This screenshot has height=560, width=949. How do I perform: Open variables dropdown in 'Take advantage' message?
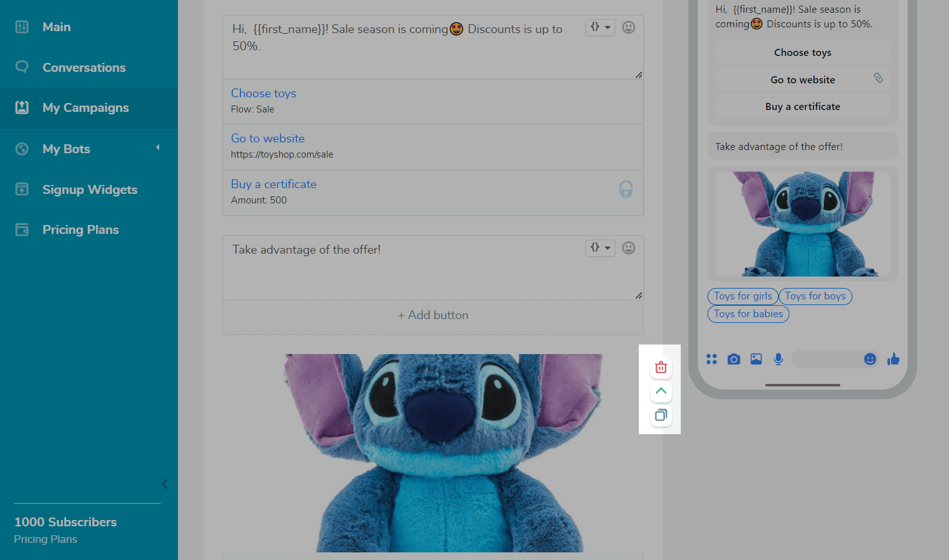[600, 248]
